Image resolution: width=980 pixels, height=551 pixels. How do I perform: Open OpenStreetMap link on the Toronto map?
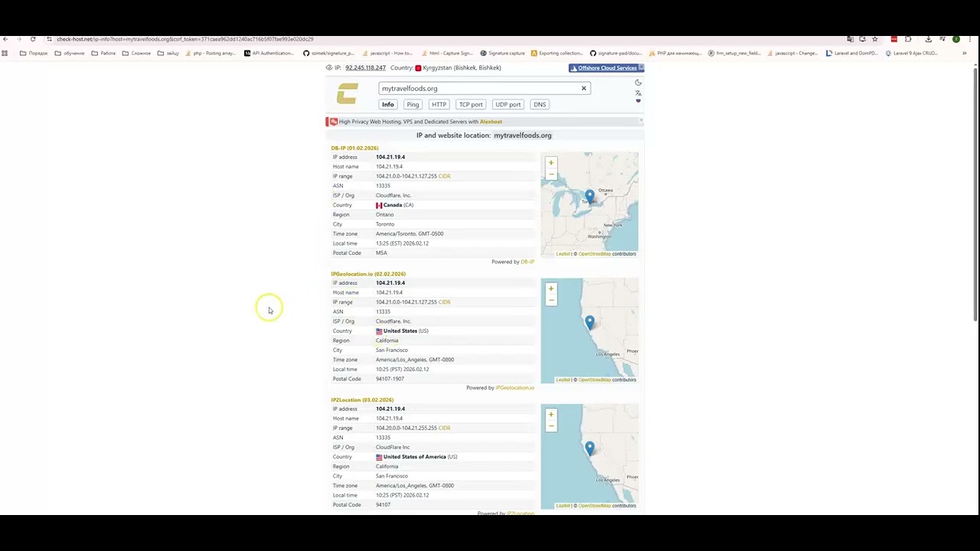click(594, 254)
